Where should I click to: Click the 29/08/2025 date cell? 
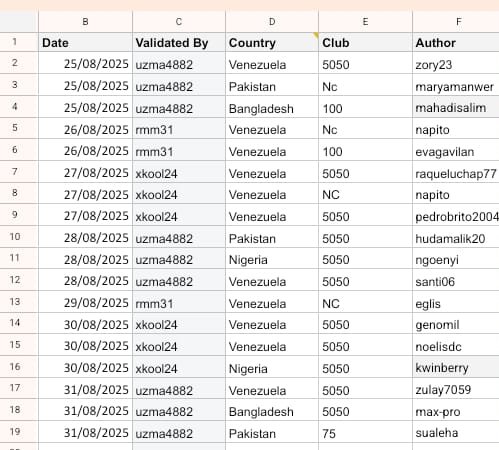click(85, 302)
